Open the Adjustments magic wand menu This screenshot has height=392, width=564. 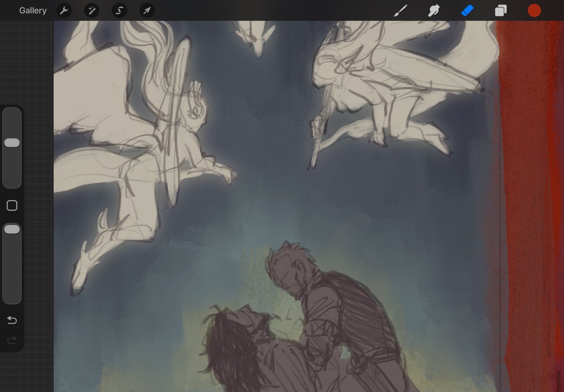(x=92, y=10)
